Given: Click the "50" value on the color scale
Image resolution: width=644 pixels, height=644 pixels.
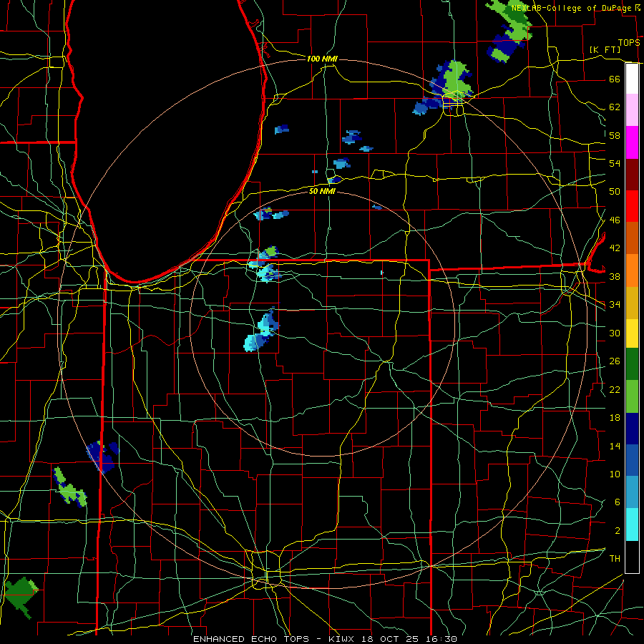Looking at the screenshot, I should tap(615, 191).
